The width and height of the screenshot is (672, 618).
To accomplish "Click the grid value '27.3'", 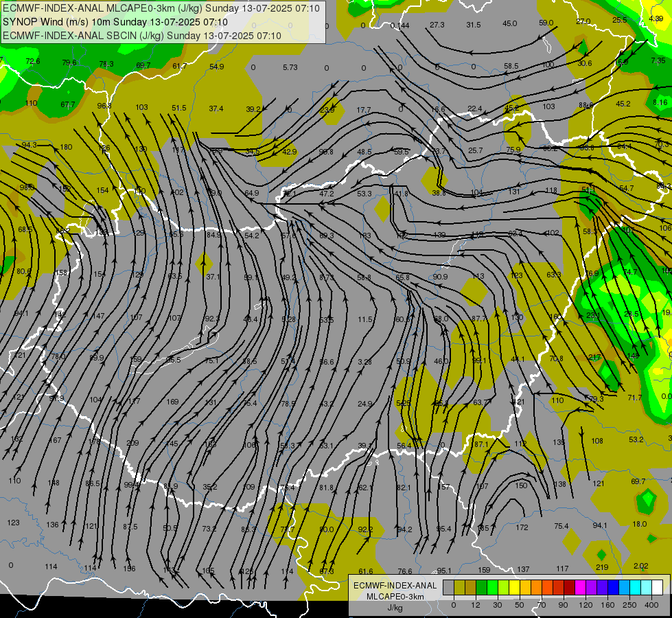I will click(x=437, y=25).
